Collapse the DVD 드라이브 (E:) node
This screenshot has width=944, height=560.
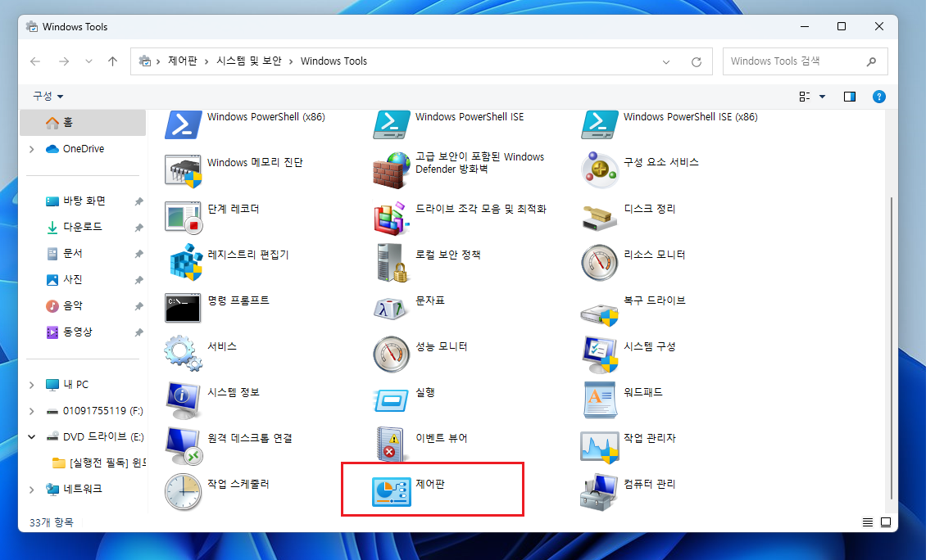pos(31,437)
